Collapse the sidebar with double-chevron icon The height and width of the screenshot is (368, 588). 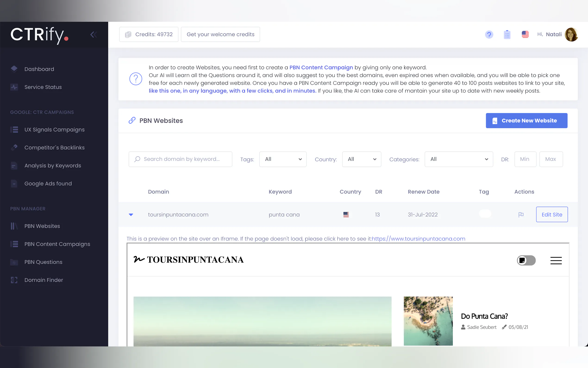93,35
